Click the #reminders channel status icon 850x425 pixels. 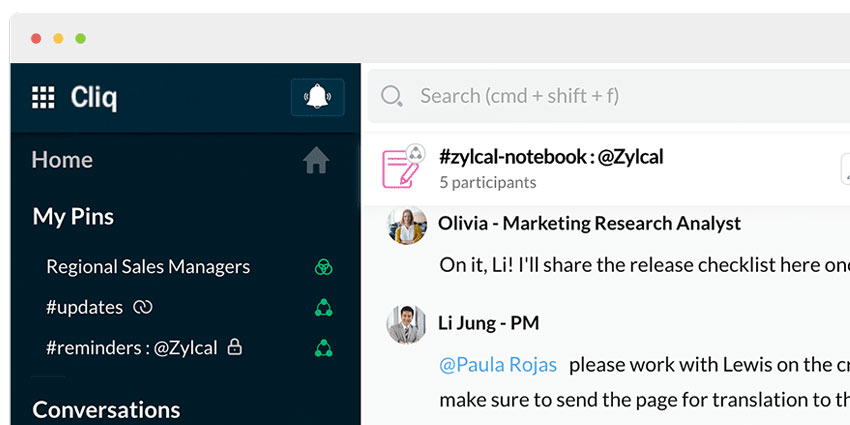[x=323, y=348]
